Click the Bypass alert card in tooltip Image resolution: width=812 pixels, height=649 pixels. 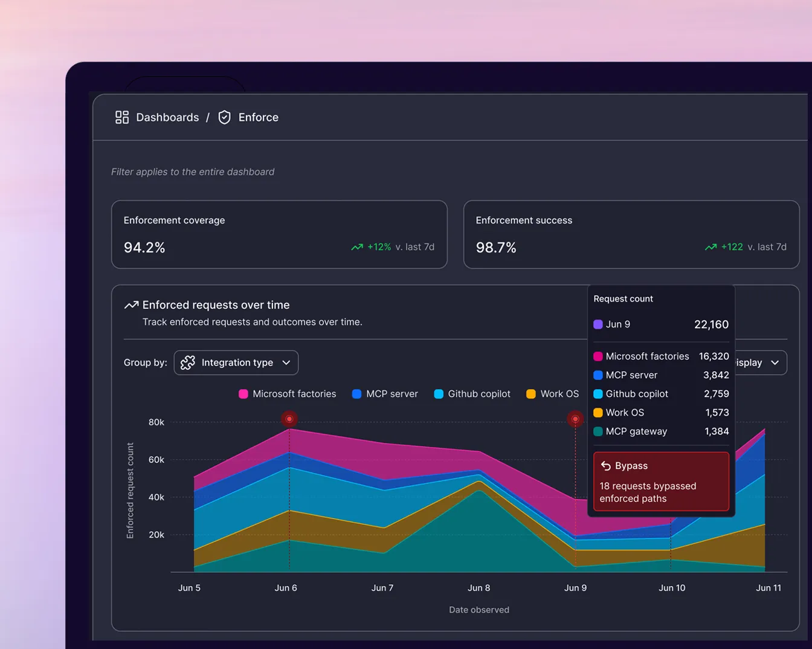pyautogui.click(x=661, y=482)
